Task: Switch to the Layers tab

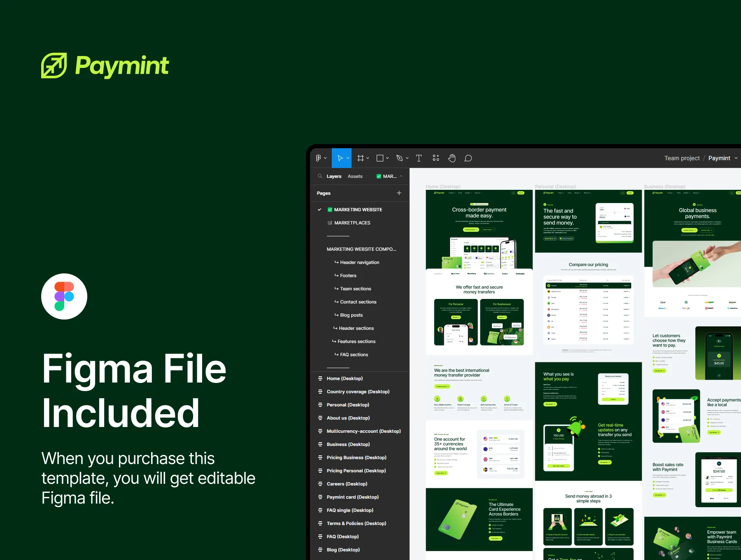Action: click(334, 176)
